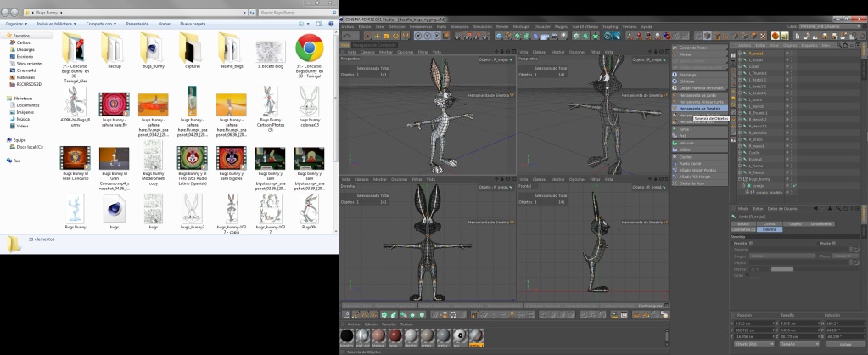Open the MoGraph menu
Screen dimensions: 868x355
521,26
